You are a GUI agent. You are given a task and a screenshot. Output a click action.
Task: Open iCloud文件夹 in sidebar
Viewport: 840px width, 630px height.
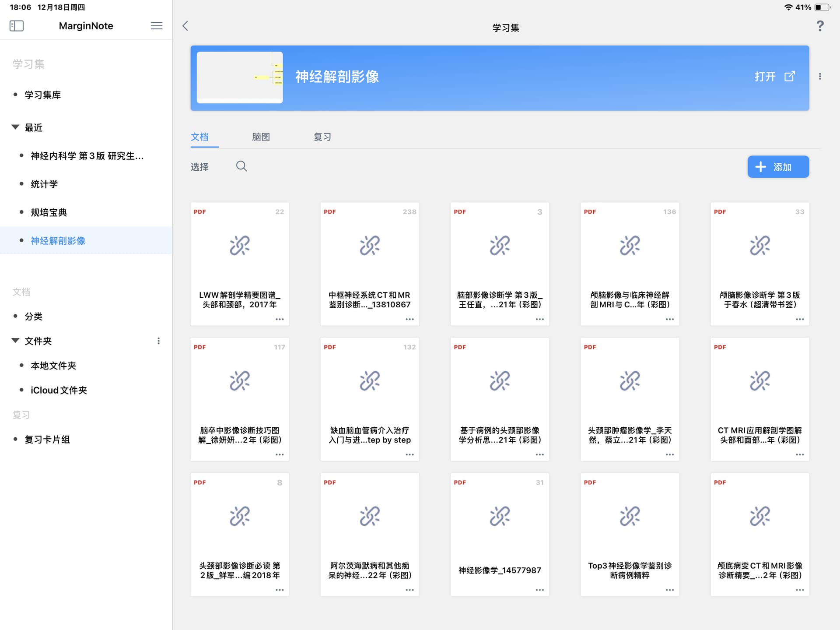[59, 390]
